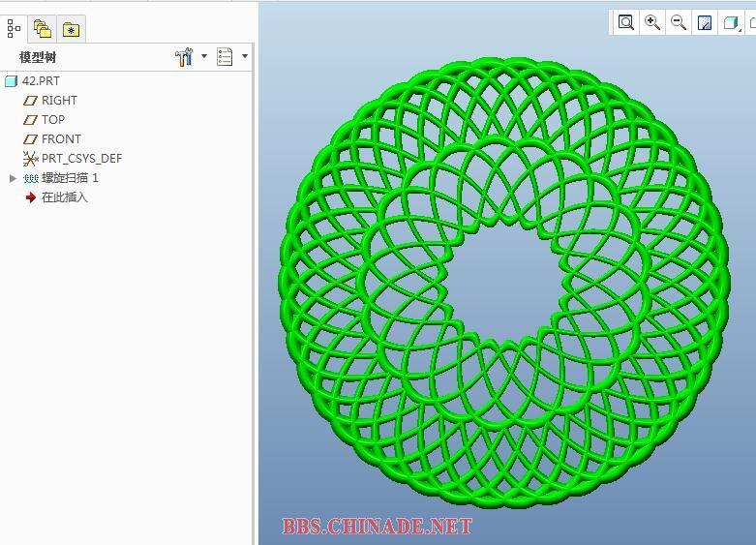Click the TOP plane icon
This screenshot has height=545, width=756.
(30, 120)
